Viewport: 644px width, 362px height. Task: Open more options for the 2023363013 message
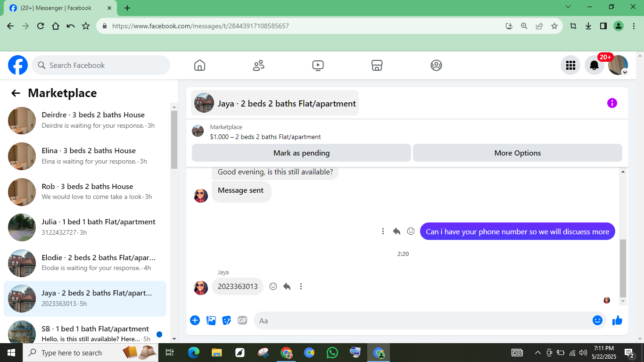pyautogui.click(x=301, y=286)
